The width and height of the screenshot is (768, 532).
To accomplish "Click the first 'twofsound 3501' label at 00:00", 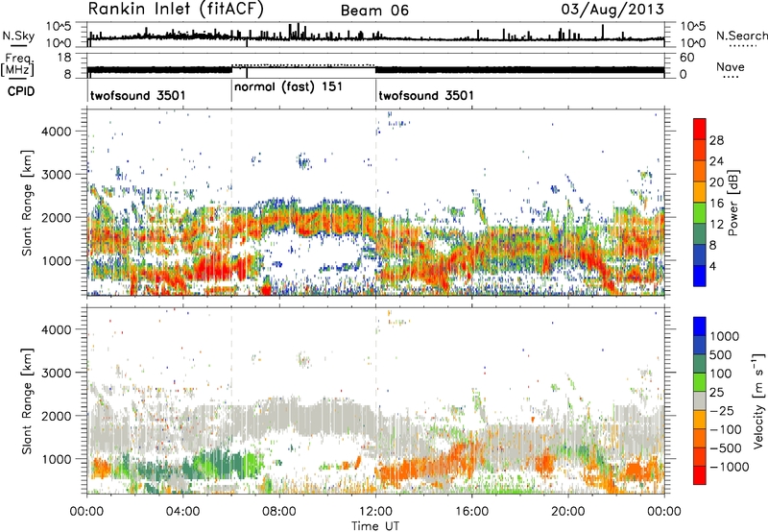I will 138,95.
